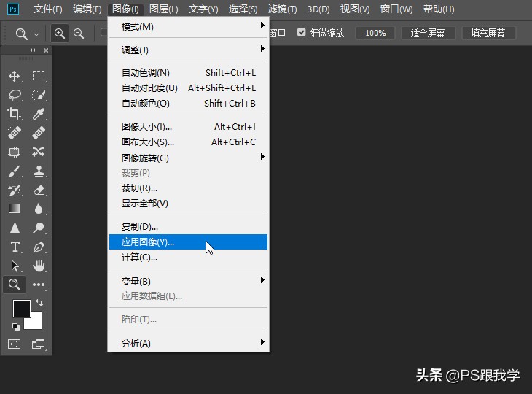Select the Rectangular Marquee tool
This screenshot has width=532, height=394.
coord(39,75)
